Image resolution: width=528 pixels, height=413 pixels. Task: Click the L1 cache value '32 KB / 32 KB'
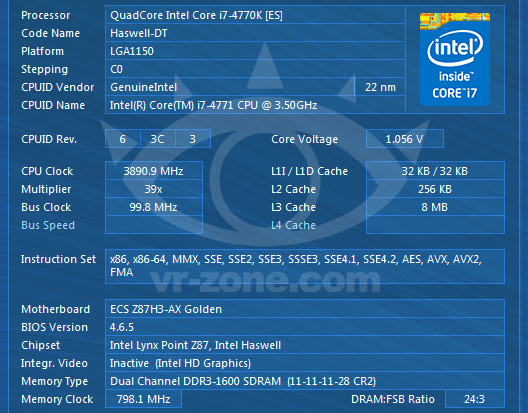click(435, 171)
